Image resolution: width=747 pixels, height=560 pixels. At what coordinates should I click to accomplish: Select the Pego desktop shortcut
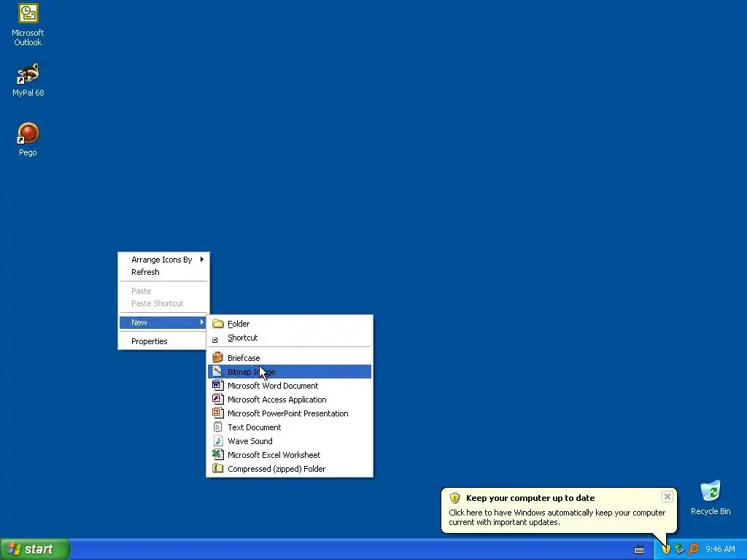(28, 139)
